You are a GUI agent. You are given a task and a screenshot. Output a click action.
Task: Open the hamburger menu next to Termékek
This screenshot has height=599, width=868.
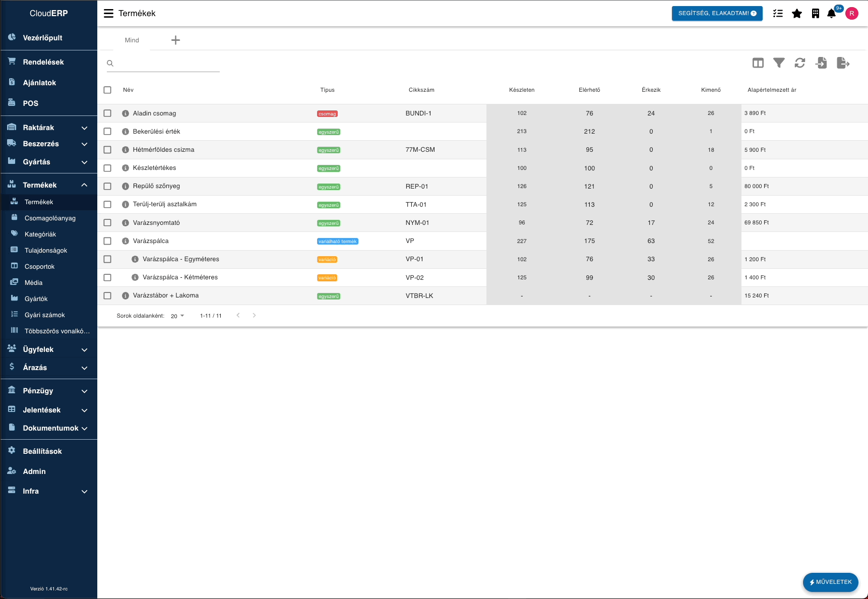click(x=108, y=14)
